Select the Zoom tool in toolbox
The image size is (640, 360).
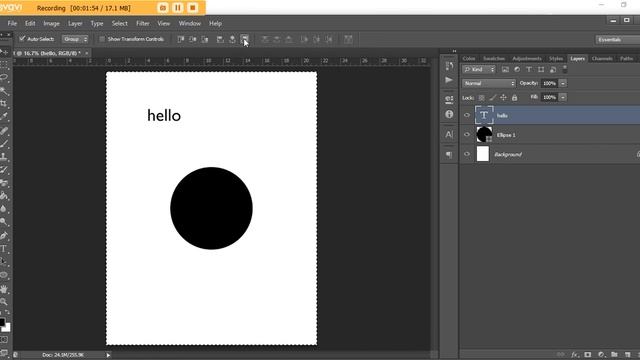point(4,302)
